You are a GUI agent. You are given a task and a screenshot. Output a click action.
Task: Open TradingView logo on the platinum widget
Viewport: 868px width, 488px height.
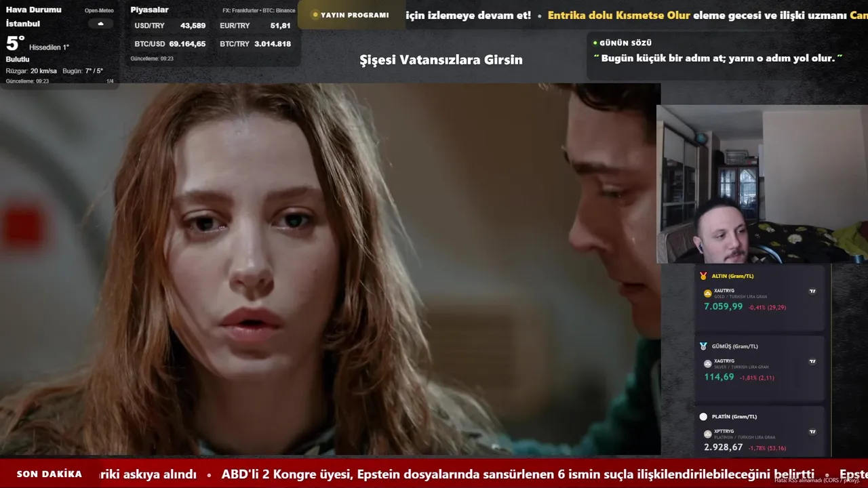pos(812,431)
